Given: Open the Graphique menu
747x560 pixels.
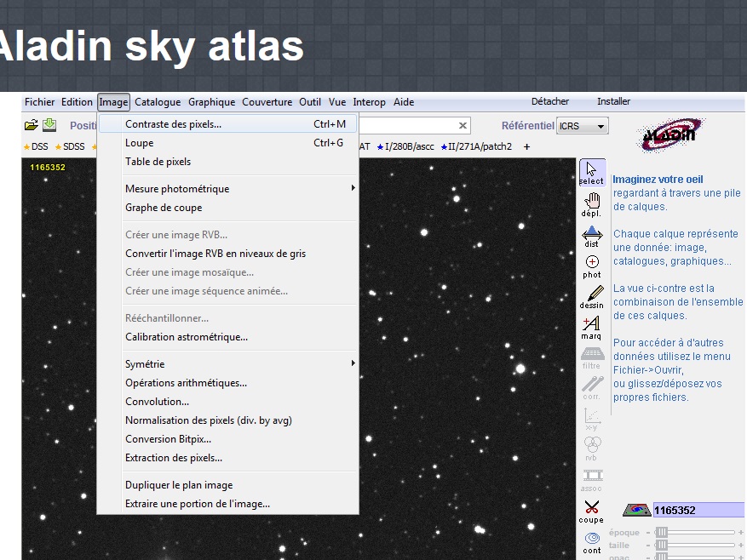Looking at the screenshot, I should click(211, 102).
